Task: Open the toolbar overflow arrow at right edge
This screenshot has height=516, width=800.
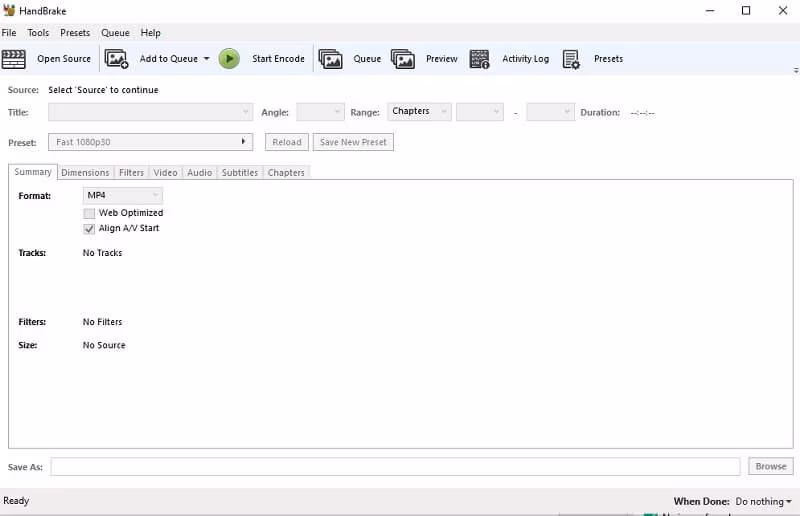Action: [x=796, y=70]
